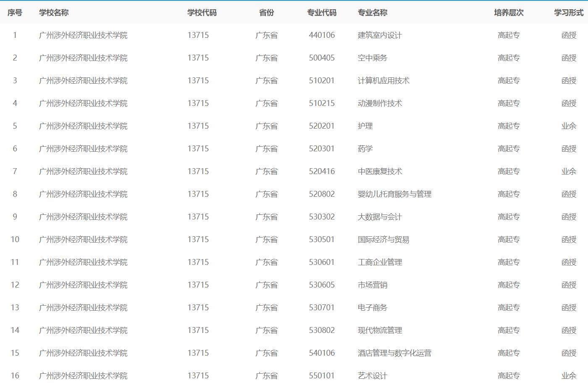Click the 序号 column header
The width and height of the screenshot is (588, 383).
click(x=15, y=13)
